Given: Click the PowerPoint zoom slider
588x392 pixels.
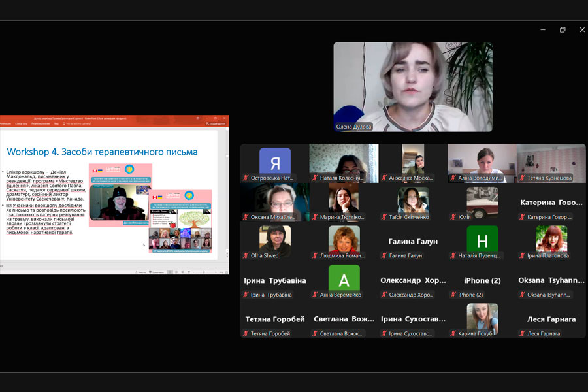Looking at the screenshot, I should (x=204, y=272).
